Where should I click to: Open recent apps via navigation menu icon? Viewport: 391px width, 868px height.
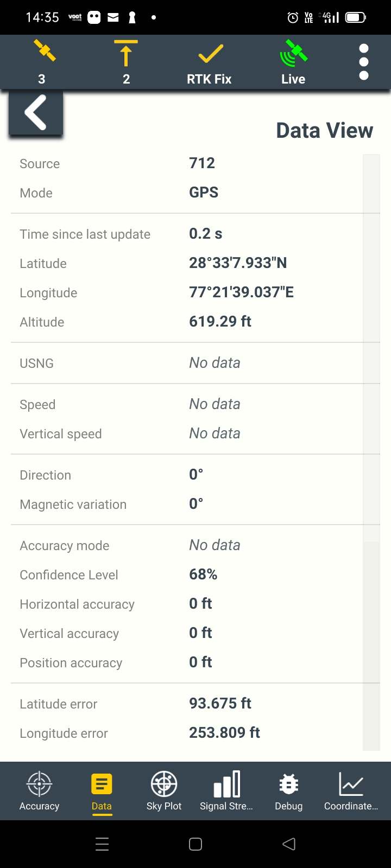tap(102, 844)
